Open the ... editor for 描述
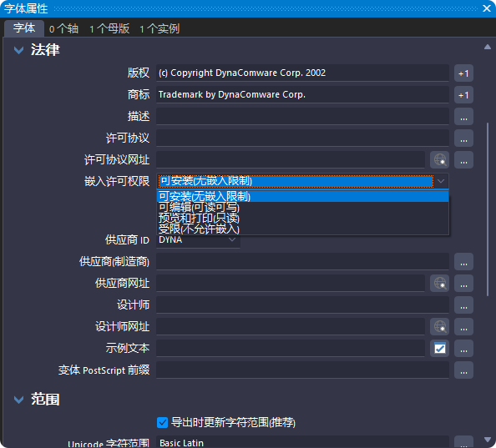Viewport: 496px width, 448px height. (x=463, y=116)
